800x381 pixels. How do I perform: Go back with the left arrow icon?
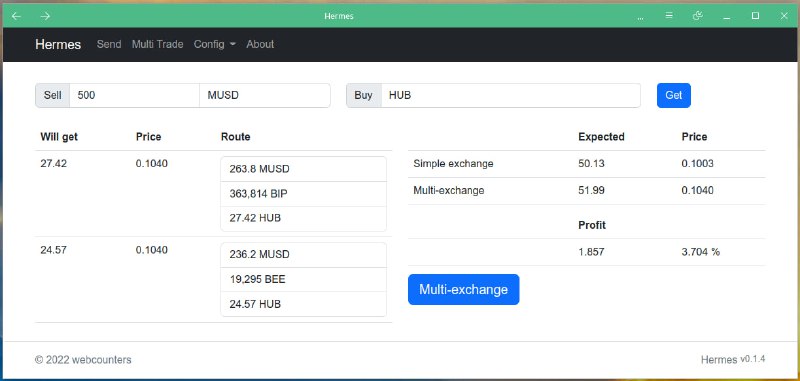click(16, 16)
